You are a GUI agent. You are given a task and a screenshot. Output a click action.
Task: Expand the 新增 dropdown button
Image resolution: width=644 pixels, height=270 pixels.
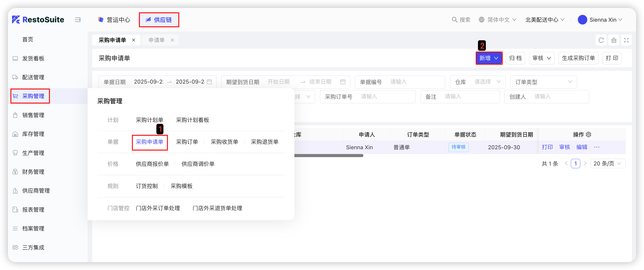(489, 58)
